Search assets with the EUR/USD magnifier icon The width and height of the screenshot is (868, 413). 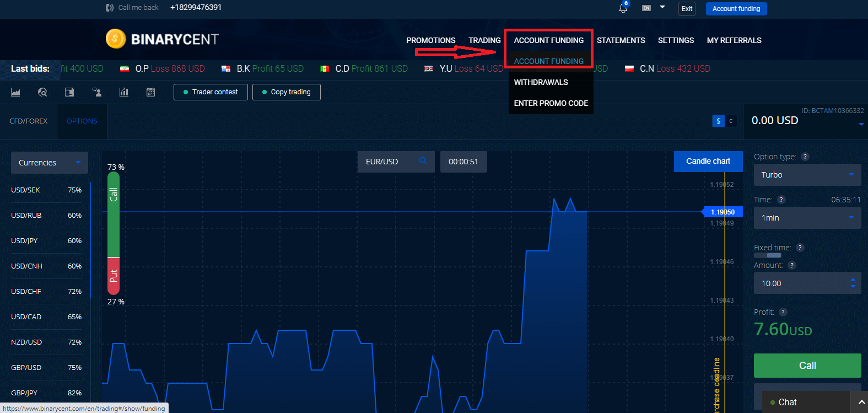click(423, 160)
